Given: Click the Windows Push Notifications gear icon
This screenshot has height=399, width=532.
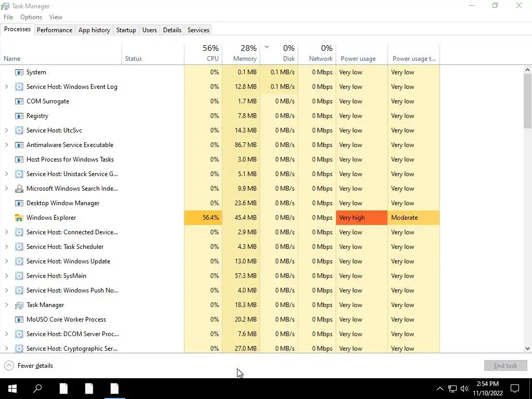Looking at the screenshot, I should (x=19, y=290).
